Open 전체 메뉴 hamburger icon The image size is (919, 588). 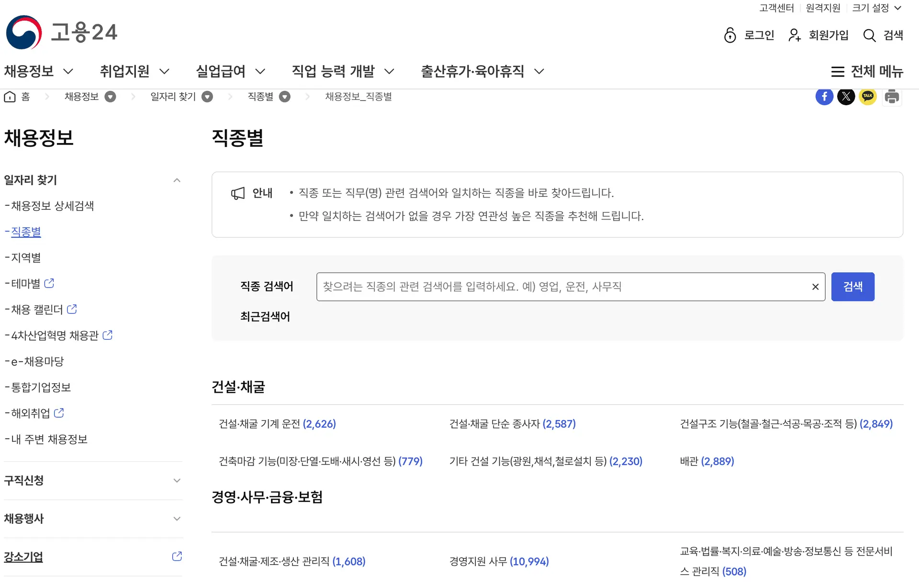(x=838, y=71)
